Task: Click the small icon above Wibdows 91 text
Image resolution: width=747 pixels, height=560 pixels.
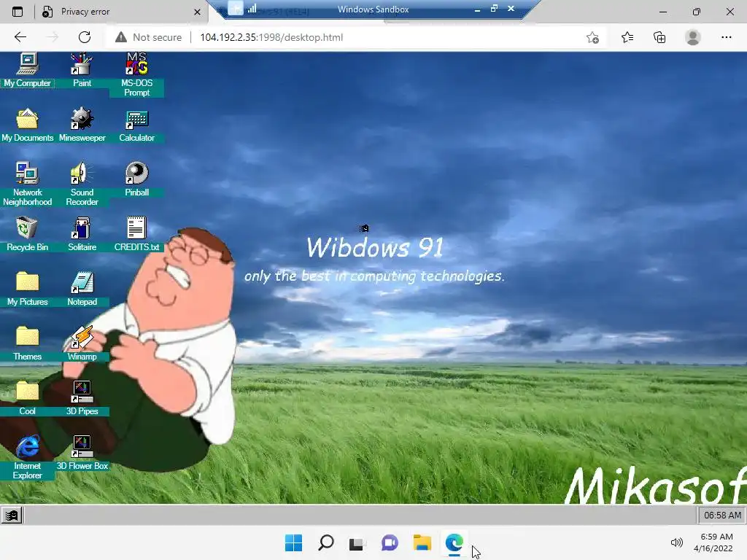Action: click(364, 228)
